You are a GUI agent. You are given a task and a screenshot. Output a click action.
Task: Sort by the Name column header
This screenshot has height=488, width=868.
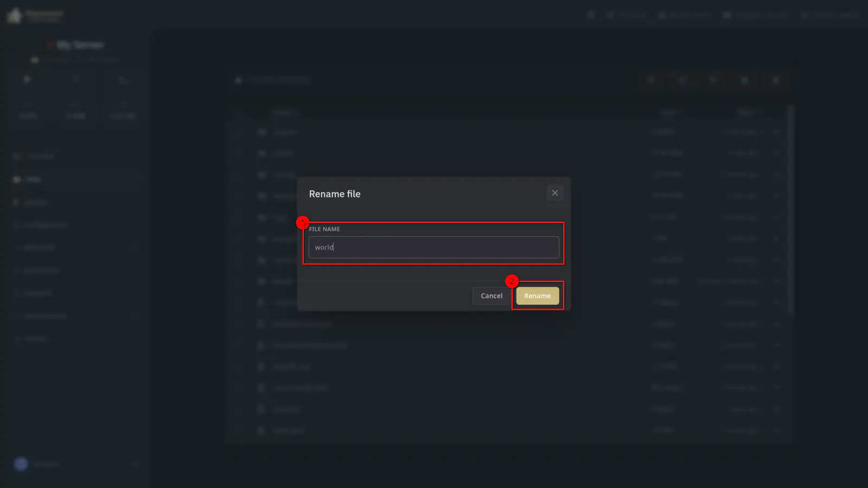(284, 113)
